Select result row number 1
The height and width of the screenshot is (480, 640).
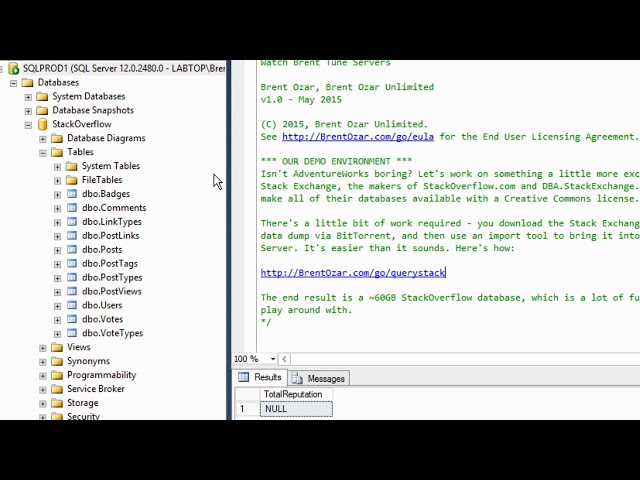(x=247, y=409)
